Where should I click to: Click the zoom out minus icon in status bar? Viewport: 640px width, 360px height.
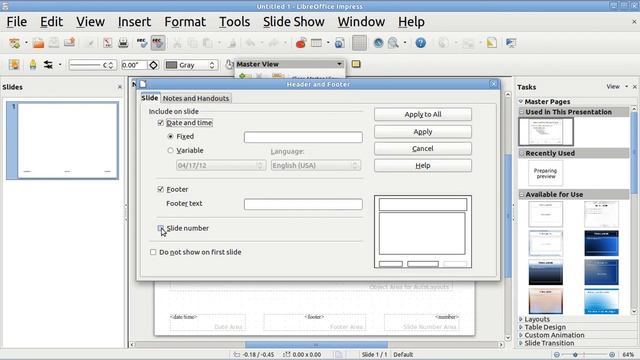[556, 355]
